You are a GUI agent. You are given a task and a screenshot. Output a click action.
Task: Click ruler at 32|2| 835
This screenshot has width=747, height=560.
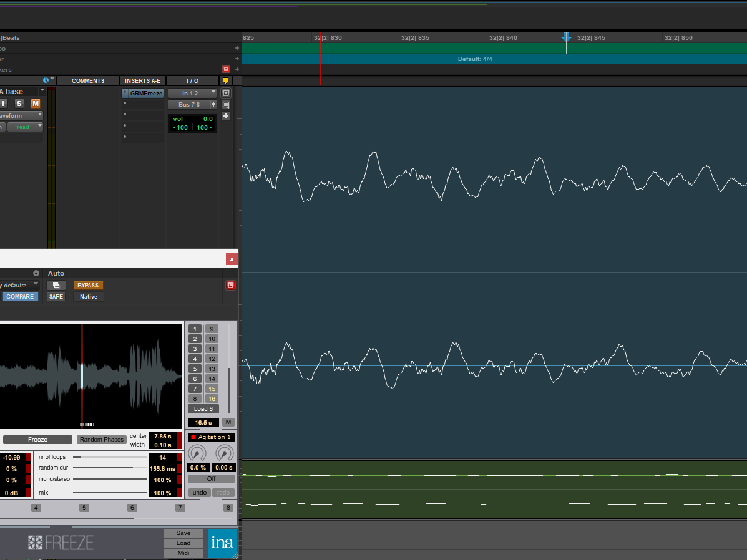[415, 37]
